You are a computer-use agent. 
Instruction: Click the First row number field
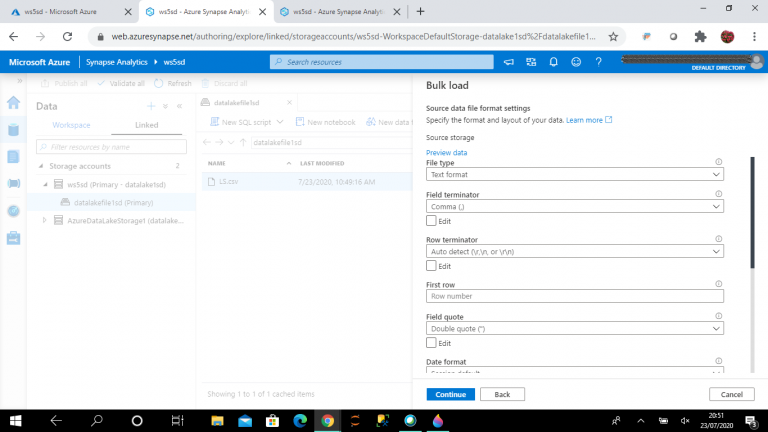coord(574,296)
